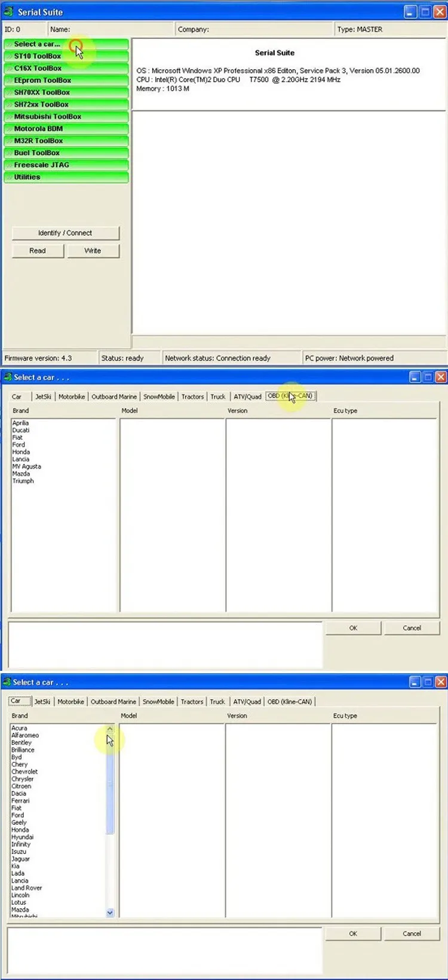Select Acura in the Car brand list
This screenshot has width=448, height=980.
(x=19, y=728)
